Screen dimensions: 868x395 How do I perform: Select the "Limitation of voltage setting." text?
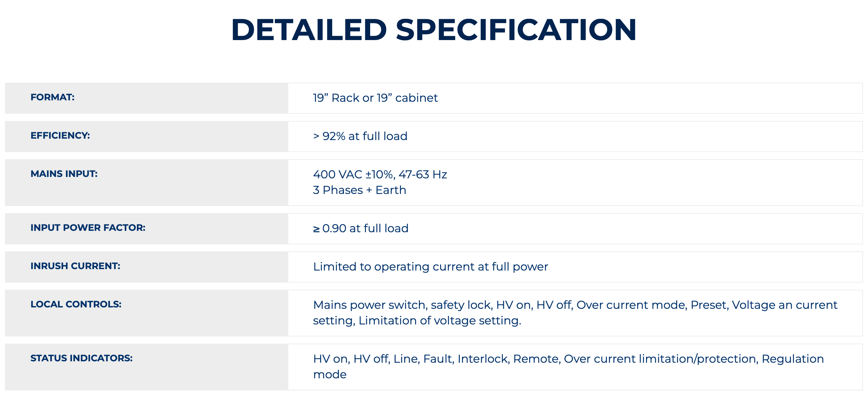pos(440,321)
